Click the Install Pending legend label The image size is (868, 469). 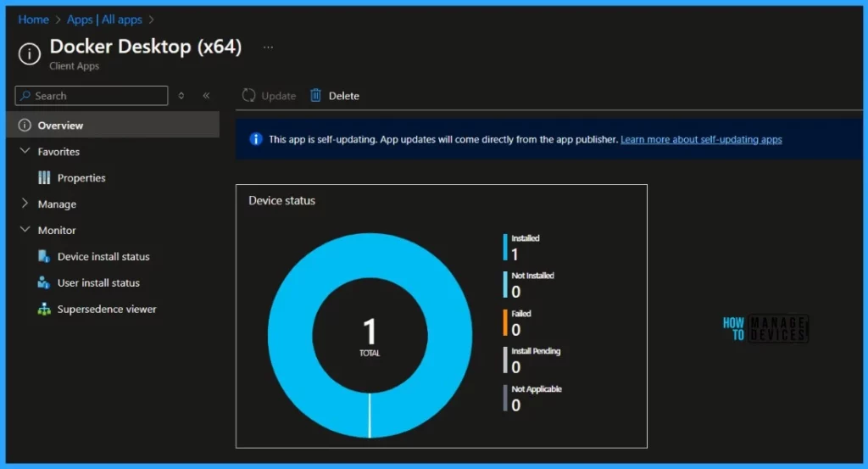pyautogui.click(x=536, y=351)
